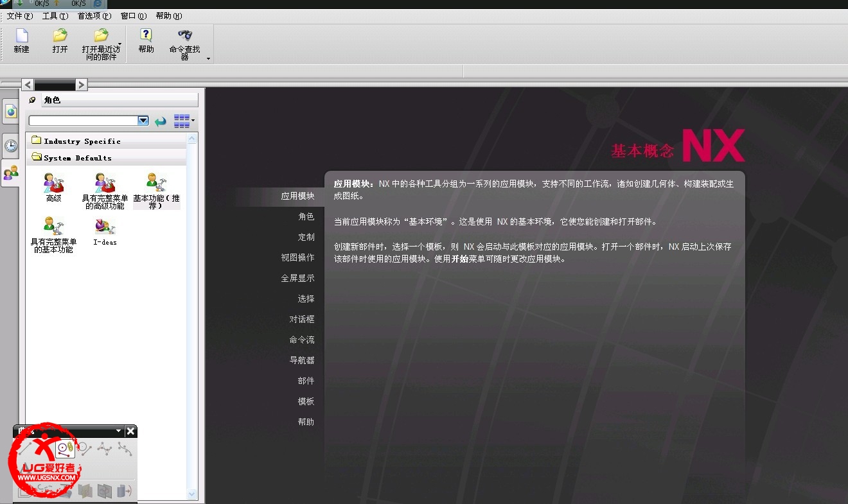This screenshot has height=504, width=848.
Task: Show the 命令流 topic
Action: [302, 340]
